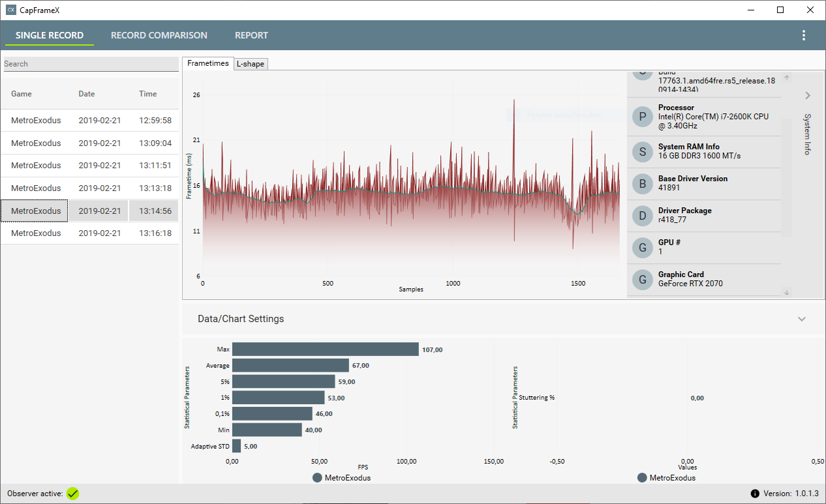Click the Average FPS bar

291,365
